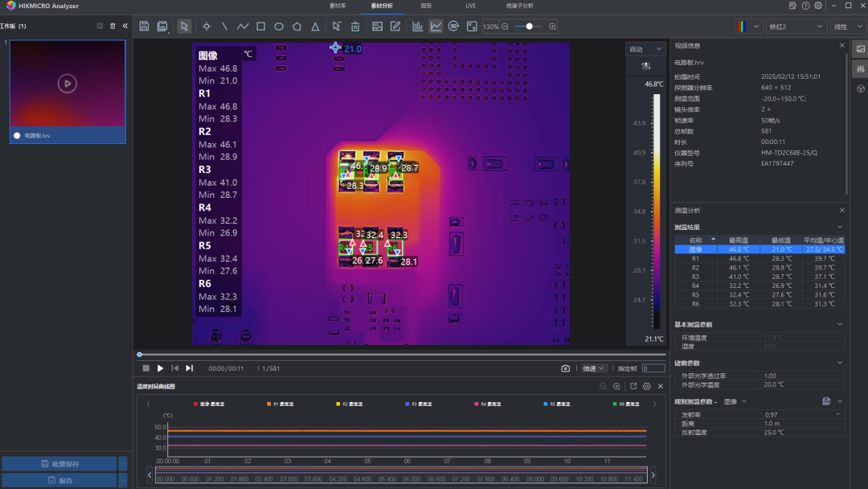
Task: Select the rectangle region tool
Action: pos(260,27)
